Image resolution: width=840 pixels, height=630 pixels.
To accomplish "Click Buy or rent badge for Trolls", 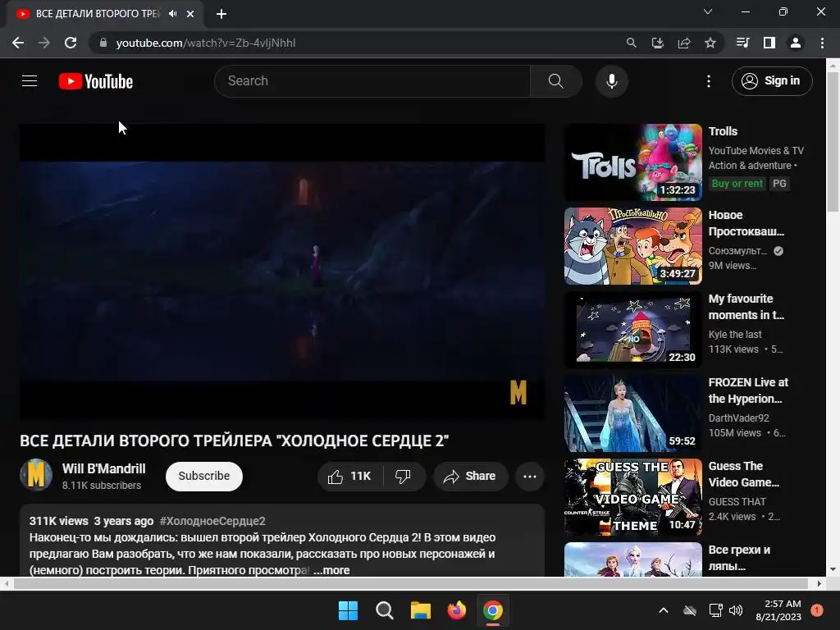I will coord(737,183).
